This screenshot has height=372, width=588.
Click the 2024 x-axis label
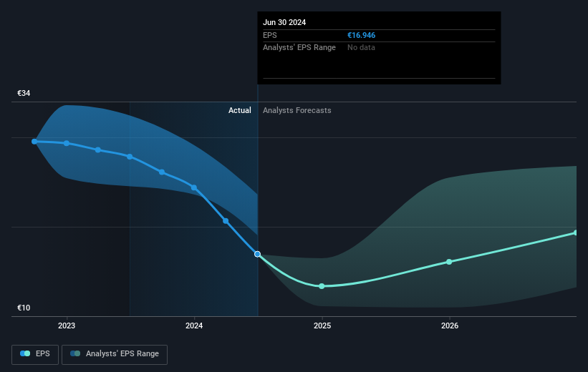pyautogui.click(x=194, y=325)
